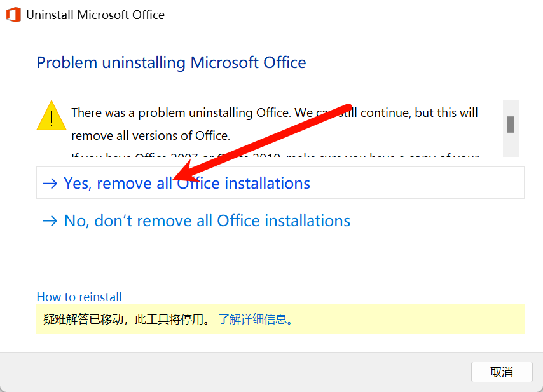543x392 pixels.
Task: Click the gray footer bar beside 取消
Action: [x=235, y=372]
